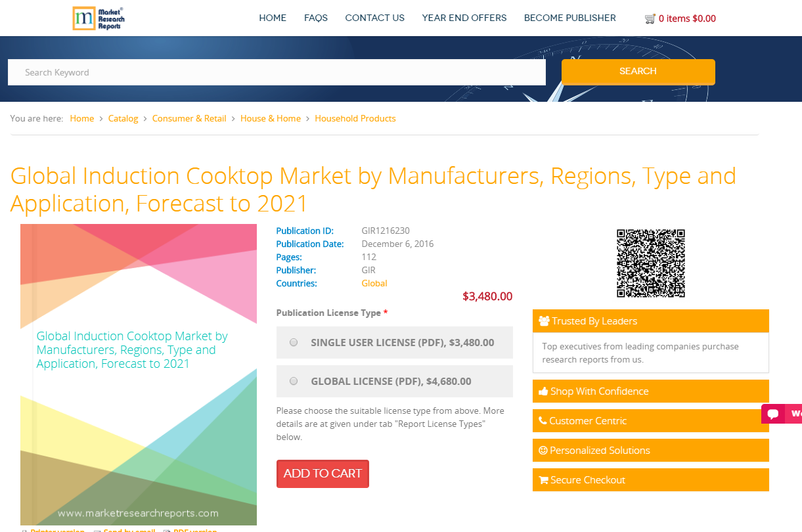Click Consumer & Retail breadcrumb link
This screenshot has width=802, height=532.
[x=189, y=118]
